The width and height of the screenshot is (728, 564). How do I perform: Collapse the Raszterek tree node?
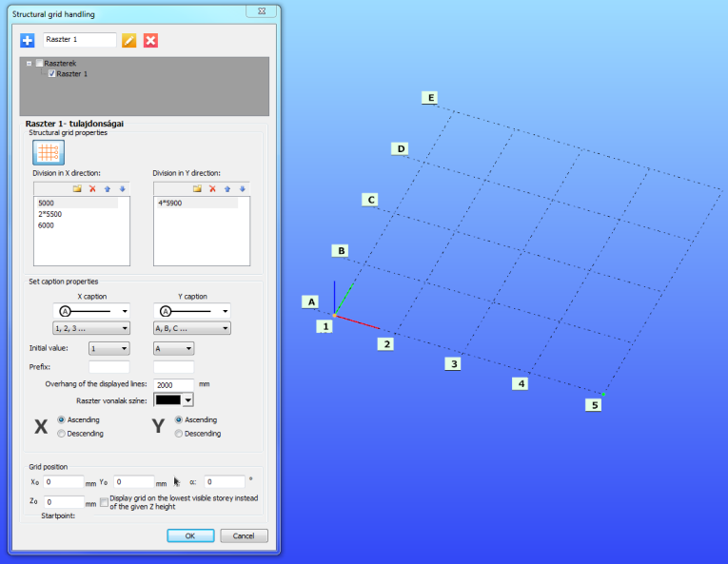30,63
